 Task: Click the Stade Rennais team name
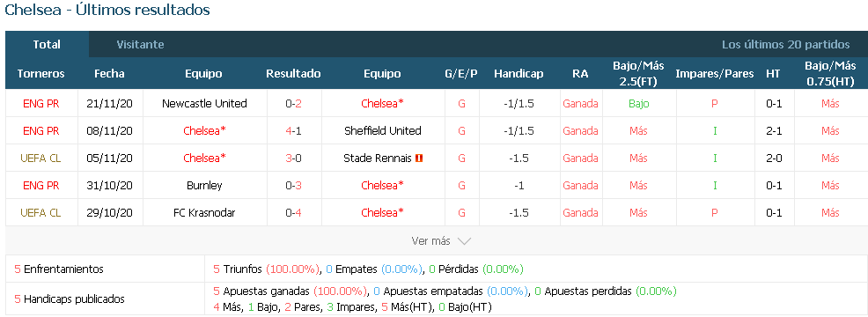point(378,158)
